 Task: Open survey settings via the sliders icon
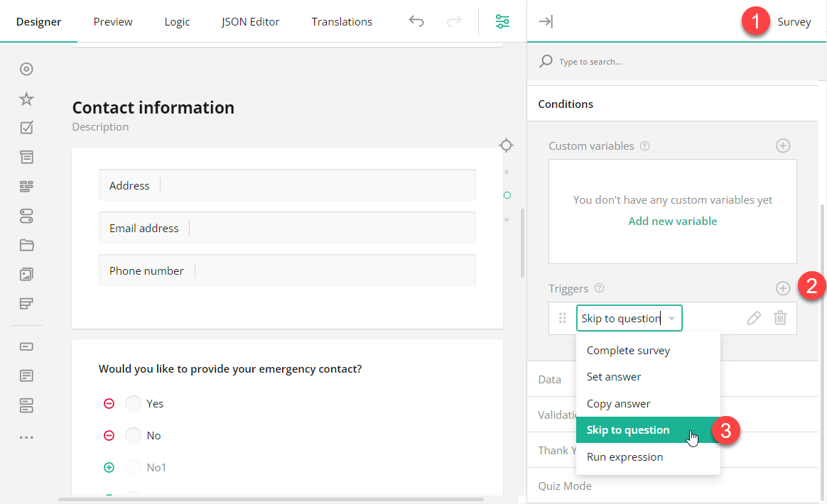coord(502,21)
